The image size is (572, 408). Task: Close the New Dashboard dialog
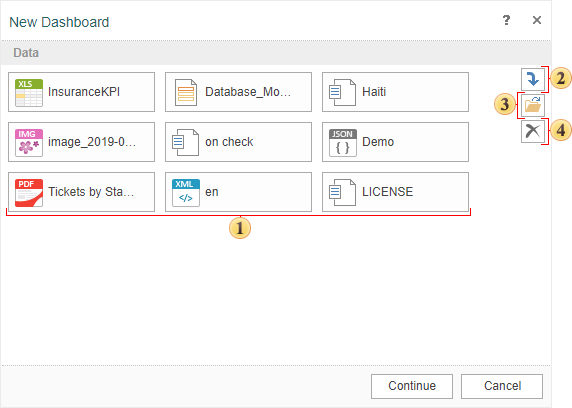pyautogui.click(x=537, y=20)
